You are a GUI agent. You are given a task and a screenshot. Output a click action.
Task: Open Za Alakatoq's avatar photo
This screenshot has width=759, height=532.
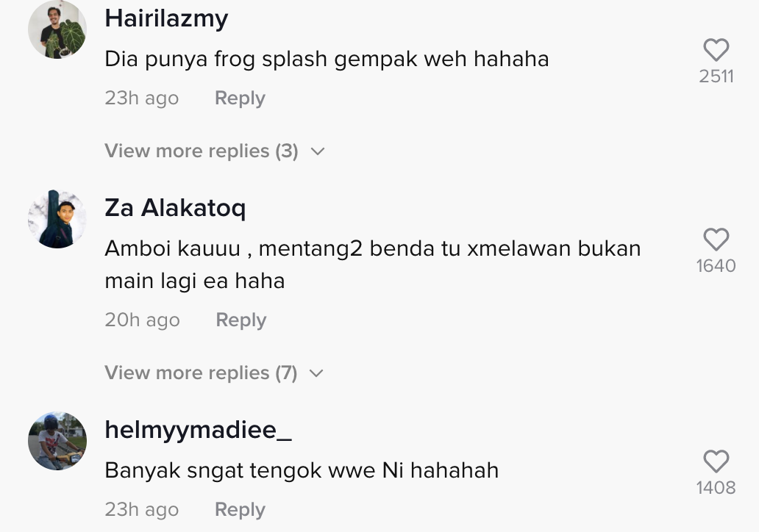(x=57, y=219)
